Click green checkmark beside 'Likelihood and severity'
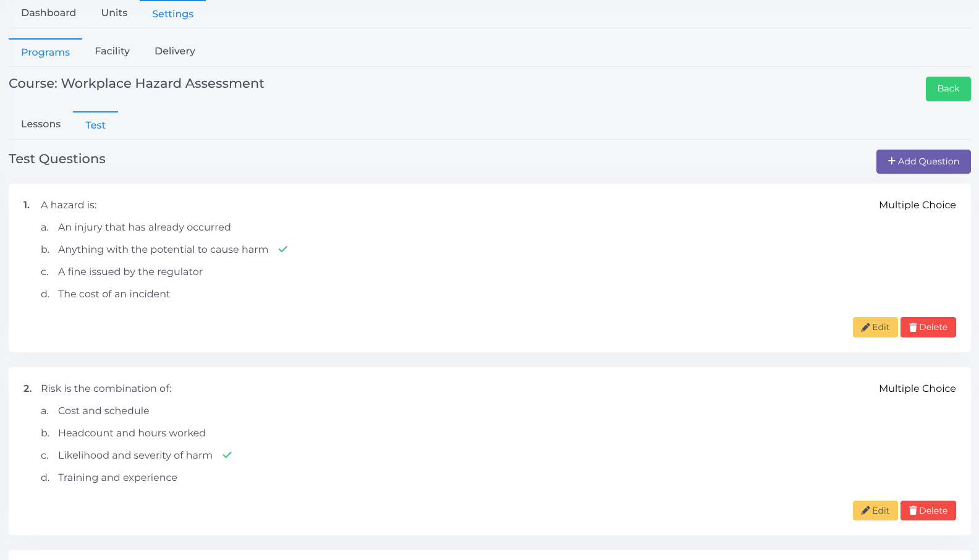Screen dimensions: 979x560 coord(227,455)
